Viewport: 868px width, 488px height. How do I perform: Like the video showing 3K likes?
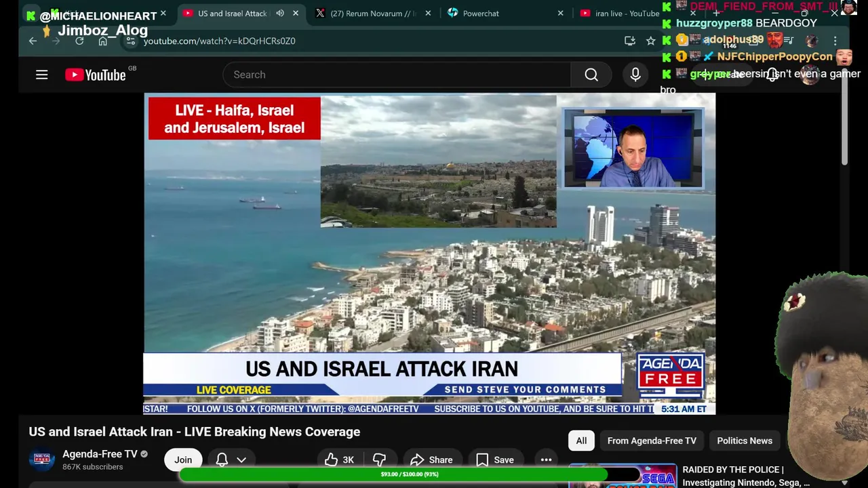click(x=340, y=460)
